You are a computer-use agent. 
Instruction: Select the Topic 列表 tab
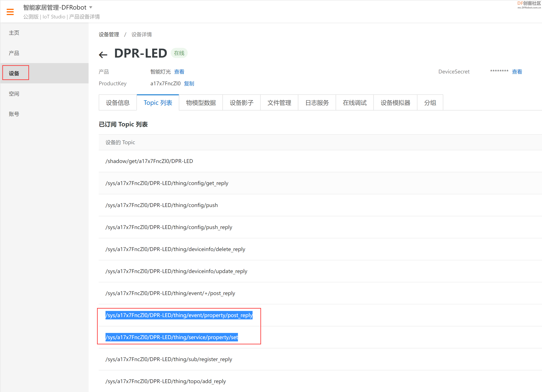pos(158,103)
